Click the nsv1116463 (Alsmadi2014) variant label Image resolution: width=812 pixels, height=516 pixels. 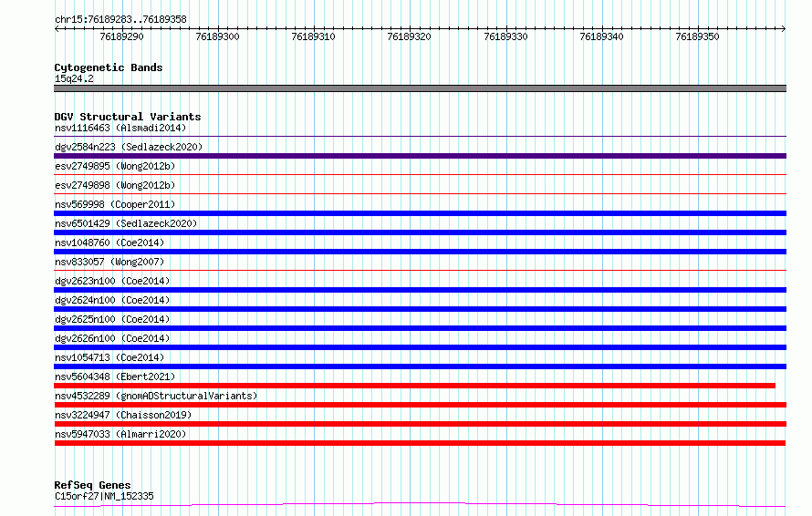click(120, 128)
